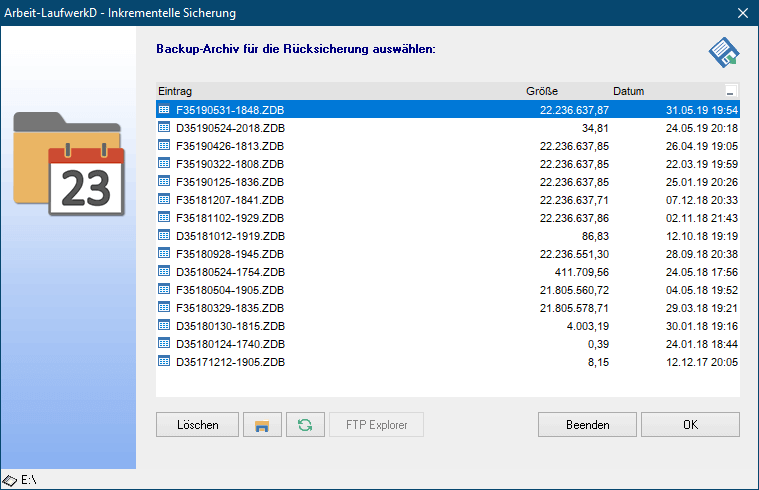Click size value 8,15
Screen dimensions: 759x490
coord(598,362)
